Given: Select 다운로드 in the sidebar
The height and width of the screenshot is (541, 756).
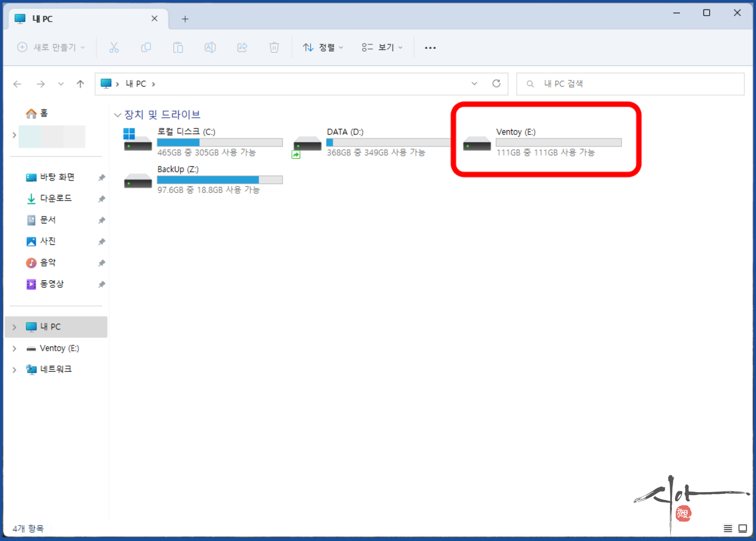Looking at the screenshot, I should [56, 198].
